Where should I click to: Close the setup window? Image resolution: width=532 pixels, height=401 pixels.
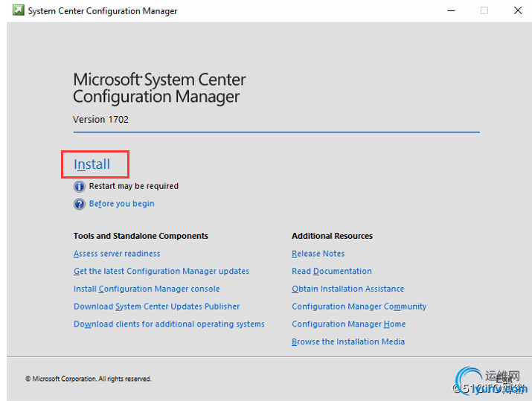point(518,10)
